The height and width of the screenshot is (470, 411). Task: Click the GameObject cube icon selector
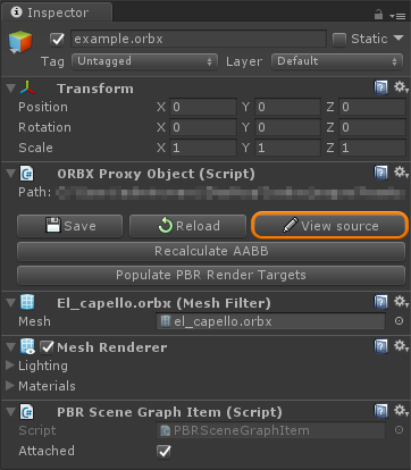point(20,42)
